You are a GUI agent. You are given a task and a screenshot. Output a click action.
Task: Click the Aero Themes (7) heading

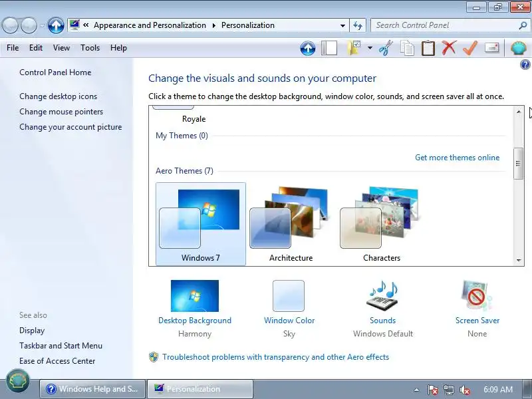[184, 171]
